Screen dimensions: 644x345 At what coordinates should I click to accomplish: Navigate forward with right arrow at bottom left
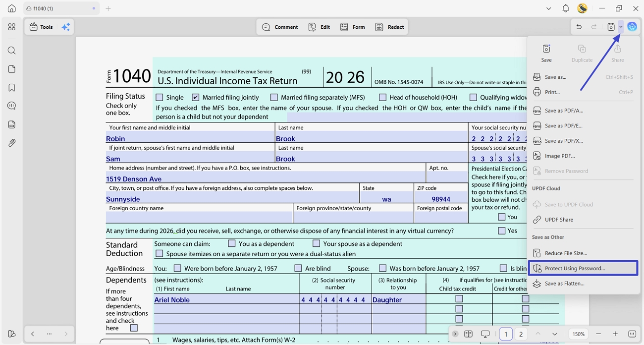point(66,334)
